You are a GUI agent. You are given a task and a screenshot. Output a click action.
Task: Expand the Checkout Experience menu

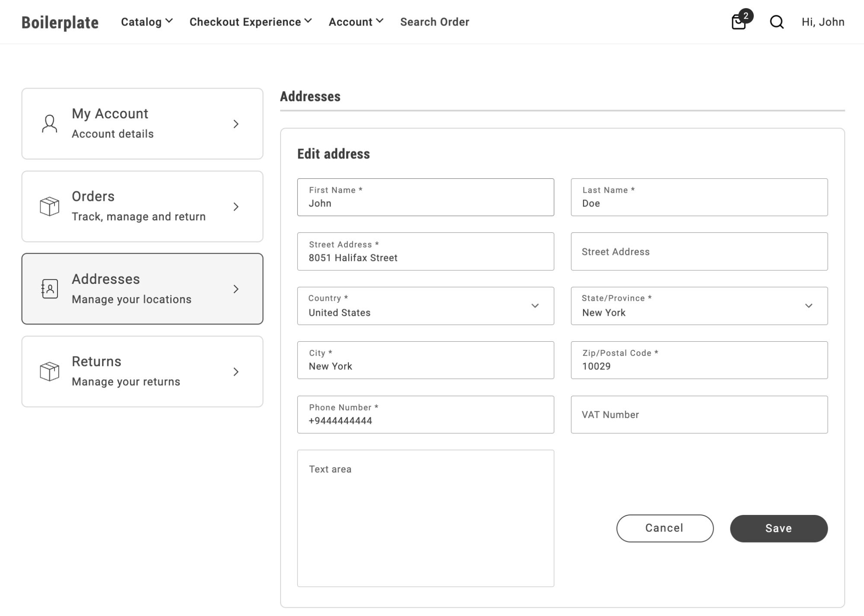250,21
